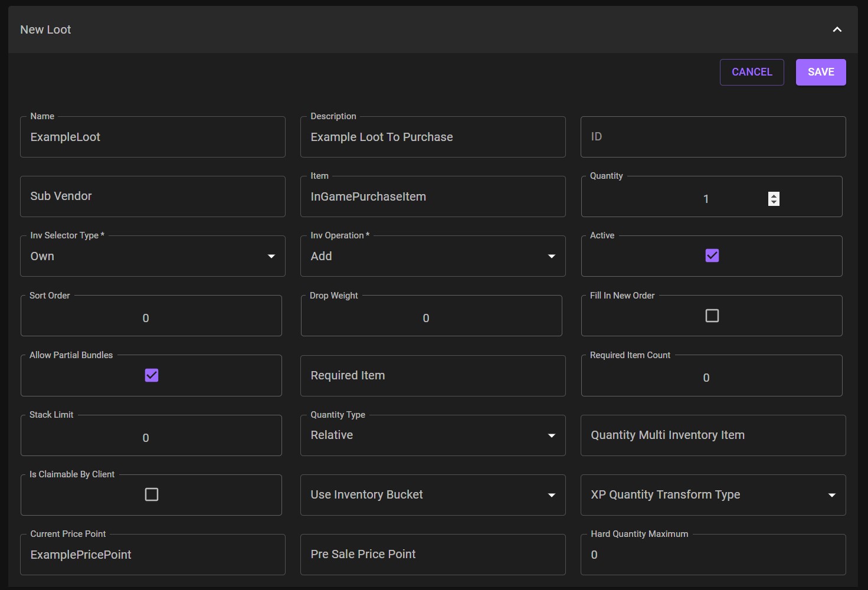Image resolution: width=868 pixels, height=590 pixels.
Task: Click the CANCEL button
Action: click(x=752, y=72)
